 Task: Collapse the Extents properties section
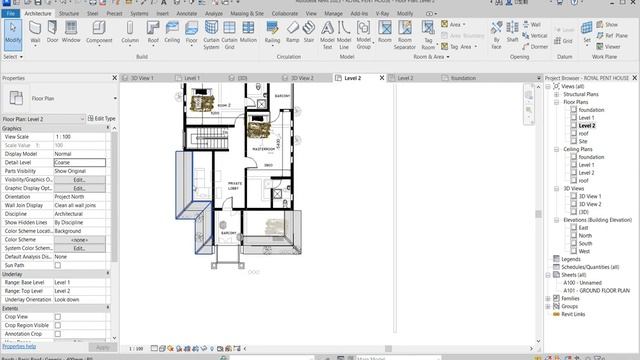click(x=108, y=308)
